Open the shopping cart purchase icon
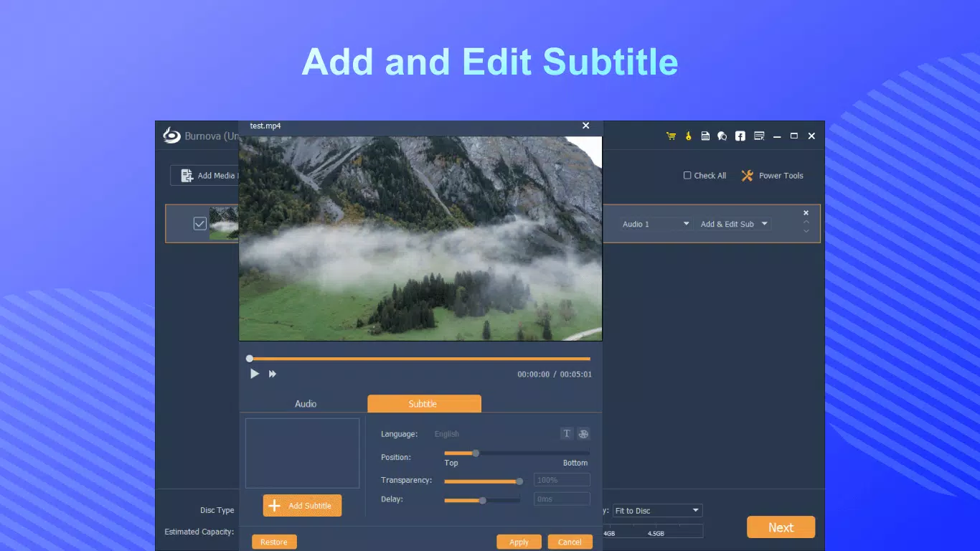The image size is (980, 551). pos(671,136)
